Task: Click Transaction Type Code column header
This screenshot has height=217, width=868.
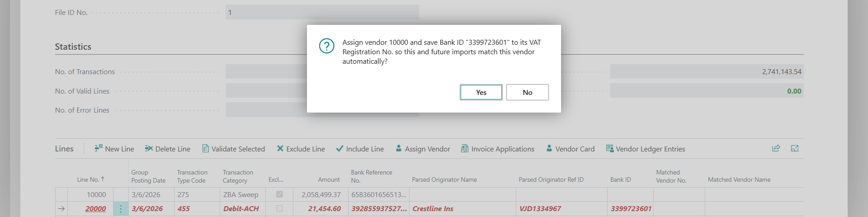Action: click(x=192, y=176)
